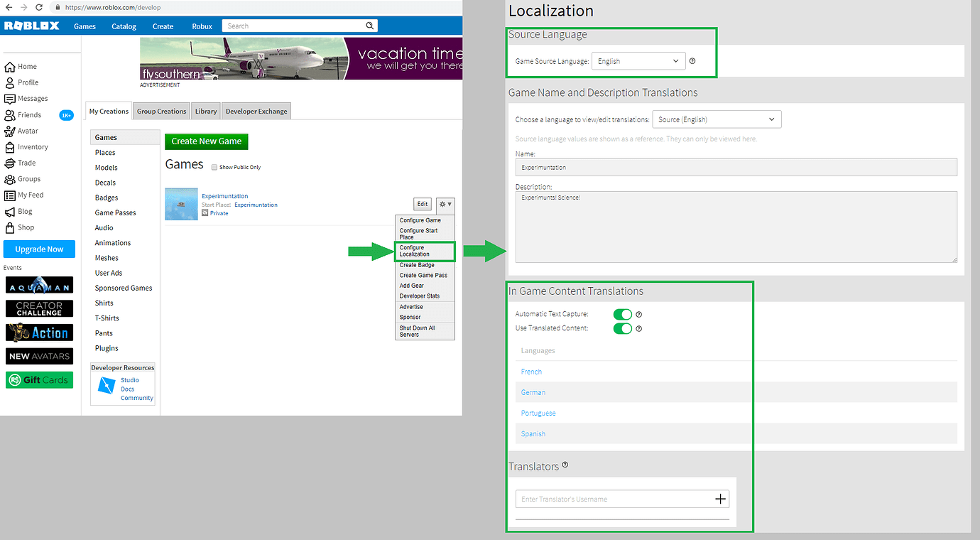Open Trade icon in sidebar
The width and height of the screenshot is (980, 540).
coord(10,163)
